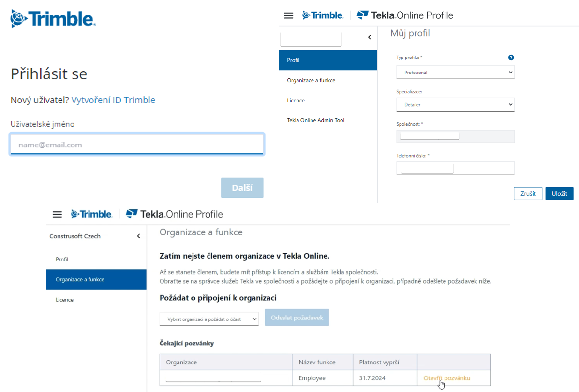Click the blue help icon beside Typ profilu
This screenshot has width=579, height=392.
coord(511,57)
